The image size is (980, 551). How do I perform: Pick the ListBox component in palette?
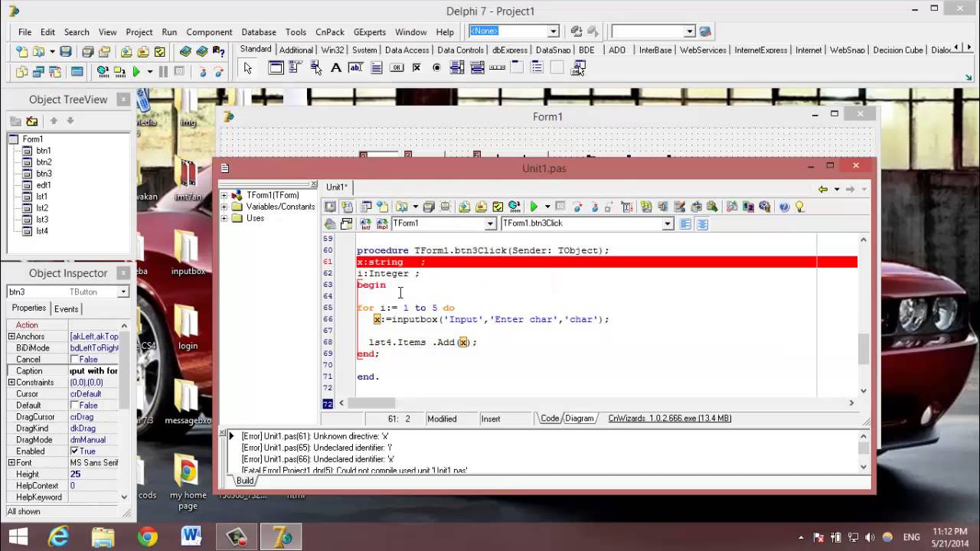(457, 68)
